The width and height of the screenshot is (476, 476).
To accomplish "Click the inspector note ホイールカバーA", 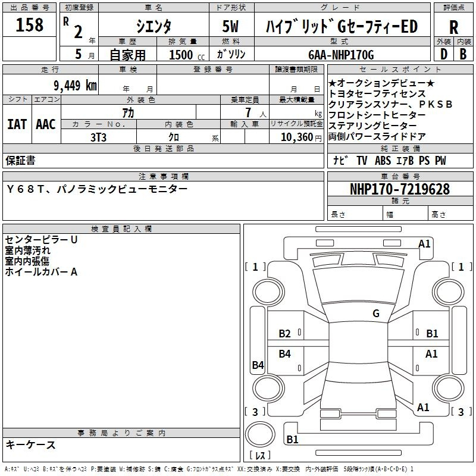I will [41, 272].
